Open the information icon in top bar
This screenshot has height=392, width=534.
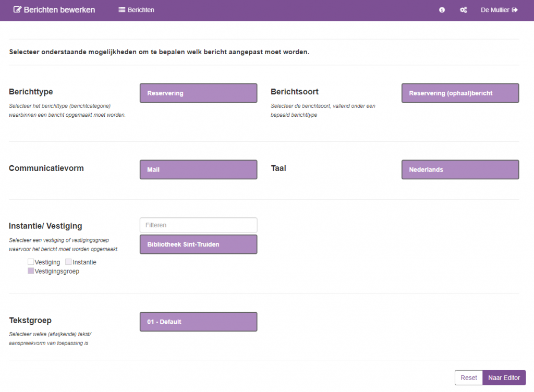(442, 10)
